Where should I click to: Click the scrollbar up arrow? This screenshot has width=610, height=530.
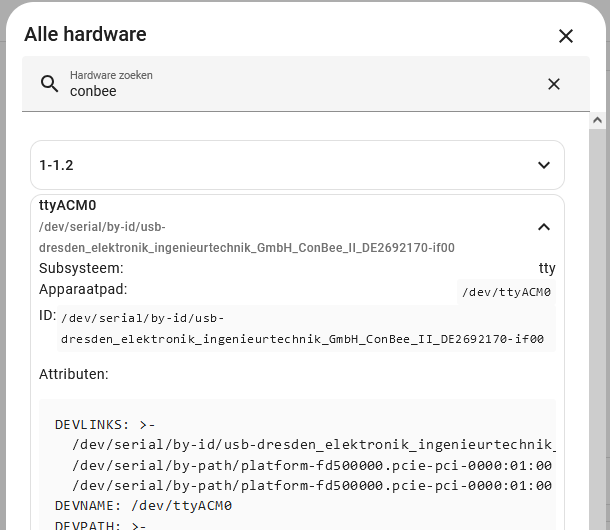tap(598, 120)
